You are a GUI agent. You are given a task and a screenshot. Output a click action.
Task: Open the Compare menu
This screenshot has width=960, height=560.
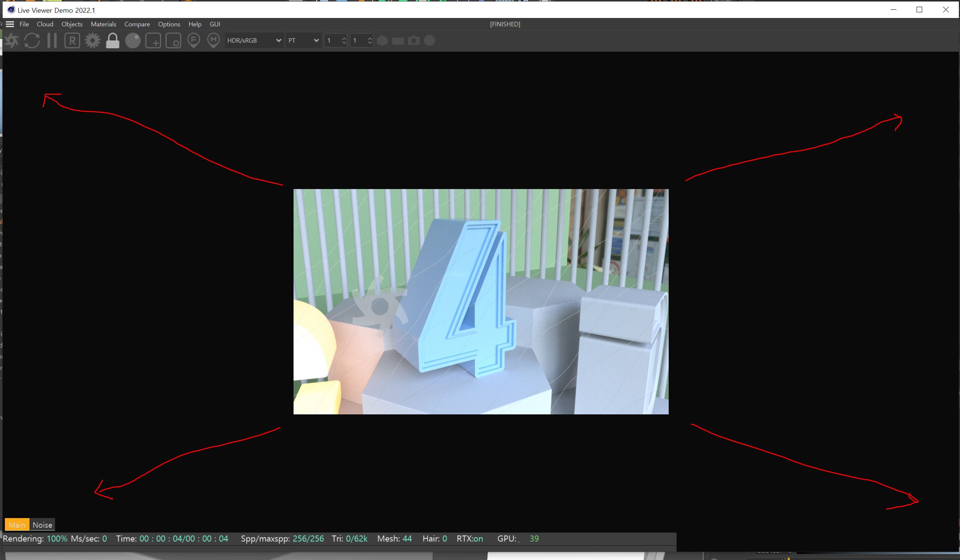click(137, 24)
